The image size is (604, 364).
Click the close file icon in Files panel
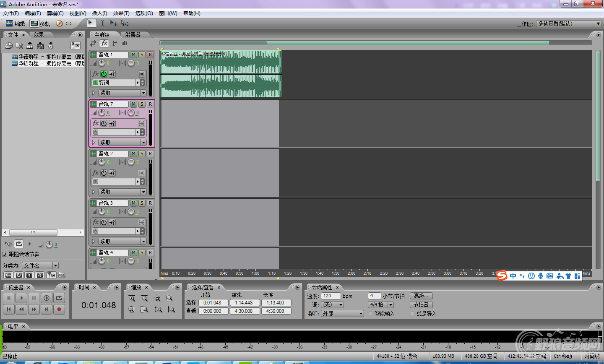pos(19,45)
